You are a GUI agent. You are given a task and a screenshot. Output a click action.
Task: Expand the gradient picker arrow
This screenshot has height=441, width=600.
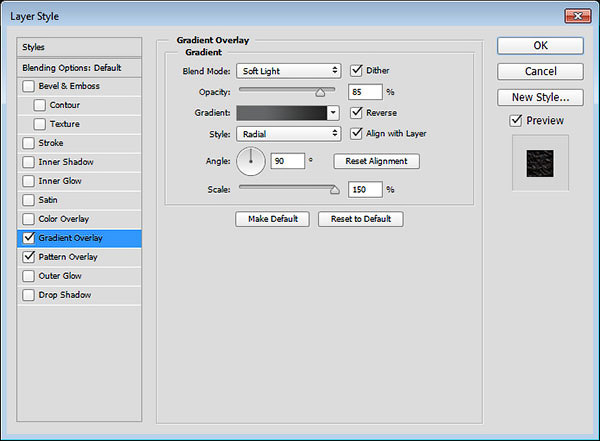[333, 113]
